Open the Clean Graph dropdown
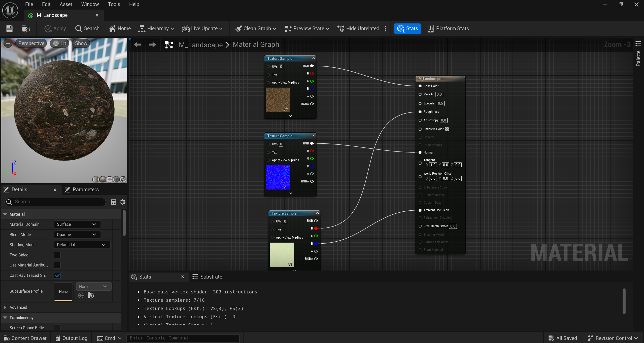 (255, 28)
